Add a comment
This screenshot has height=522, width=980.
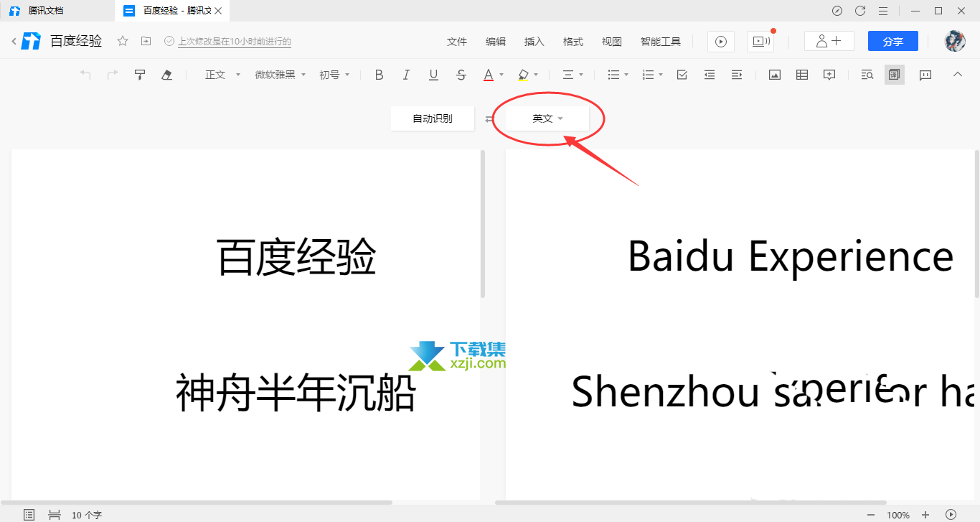tap(829, 75)
